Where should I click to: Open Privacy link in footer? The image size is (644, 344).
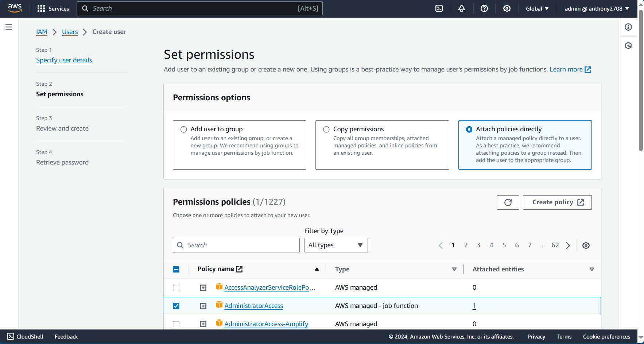coord(536,337)
